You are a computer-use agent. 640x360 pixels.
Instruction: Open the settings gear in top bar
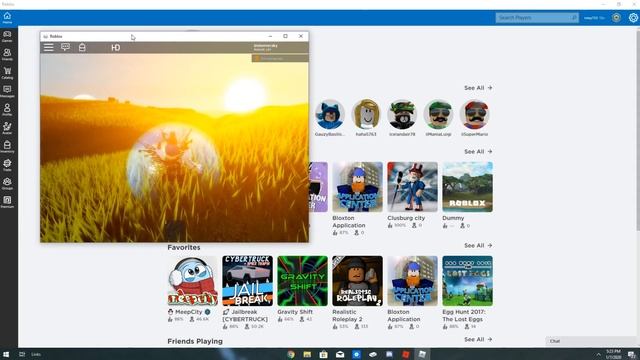pyautogui.click(x=633, y=18)
